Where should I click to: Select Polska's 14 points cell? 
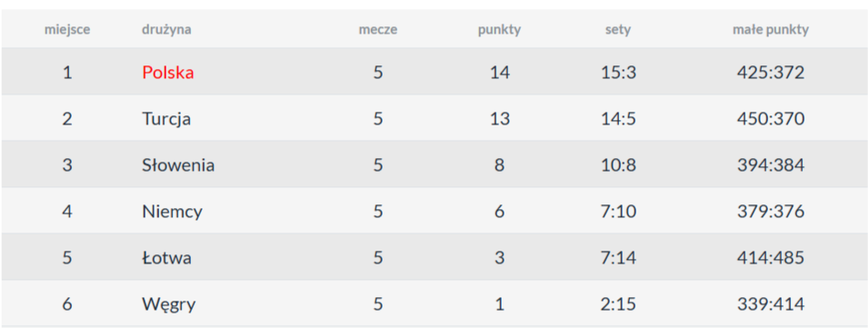click(499, 73)
